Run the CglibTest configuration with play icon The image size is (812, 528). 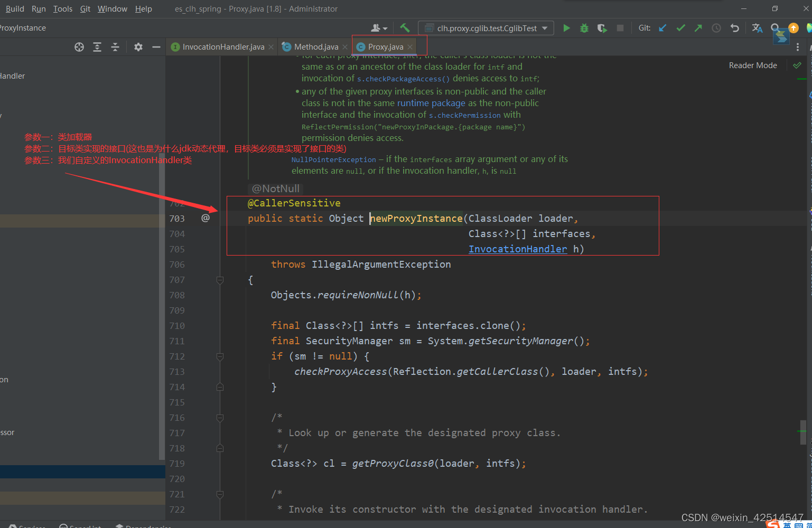tap(566, 28)
